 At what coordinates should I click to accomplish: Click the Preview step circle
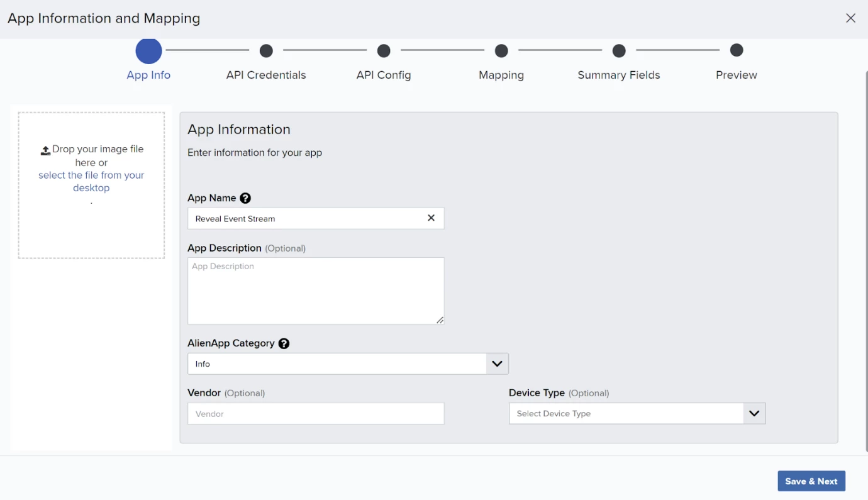[x=737, y=50]
